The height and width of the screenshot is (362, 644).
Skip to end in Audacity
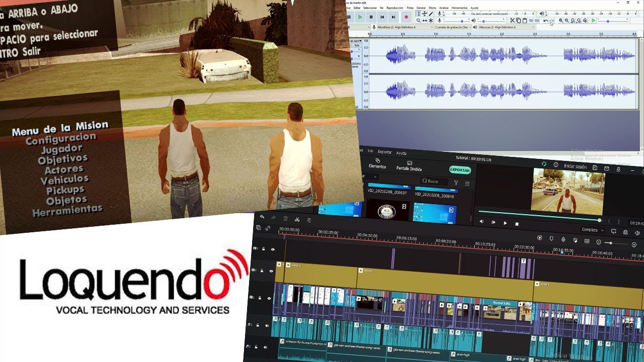[393, 17]
